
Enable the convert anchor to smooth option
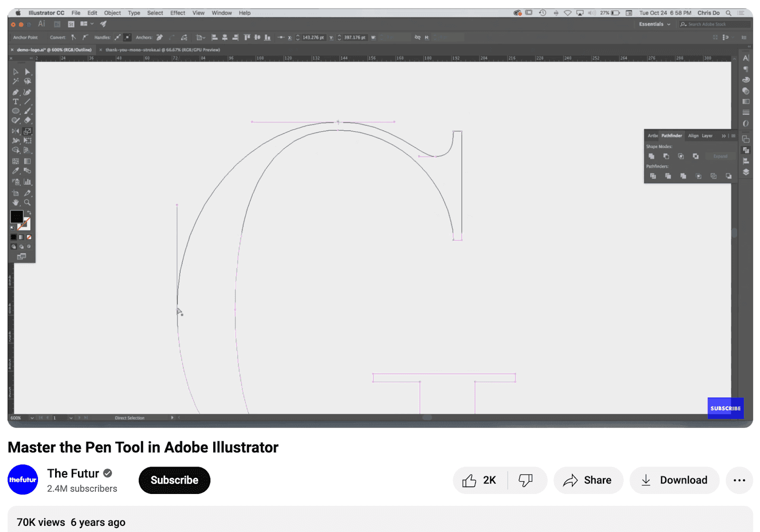click(x=86, y=37)
